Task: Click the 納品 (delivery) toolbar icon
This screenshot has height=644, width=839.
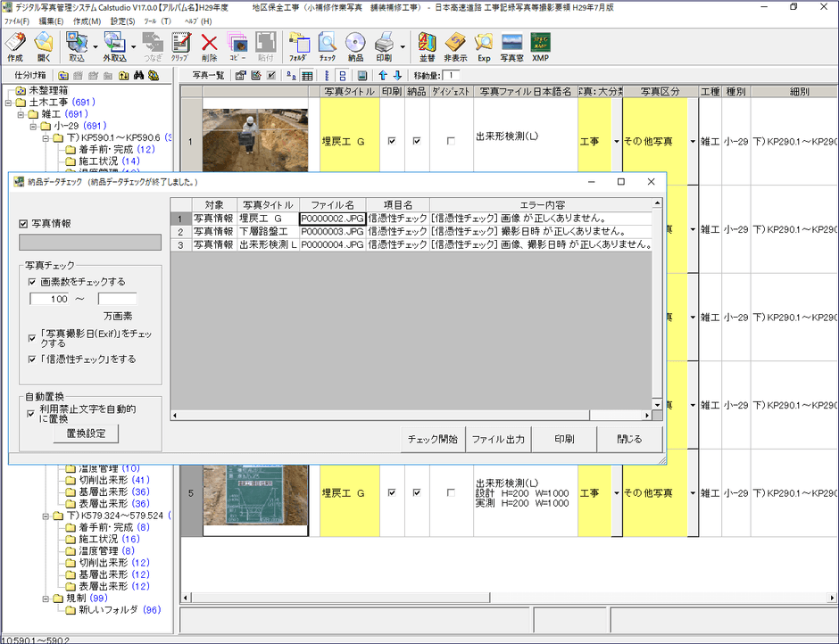Action: (355, 42)
